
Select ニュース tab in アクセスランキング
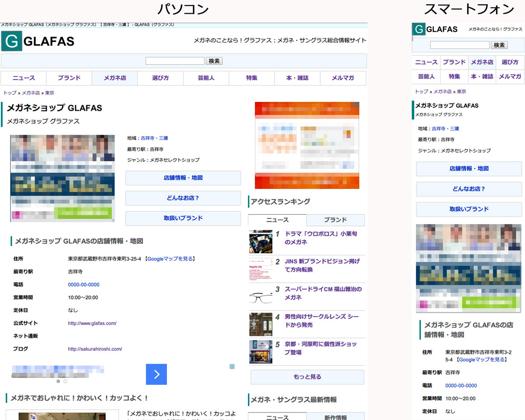(x=277, y=220)
